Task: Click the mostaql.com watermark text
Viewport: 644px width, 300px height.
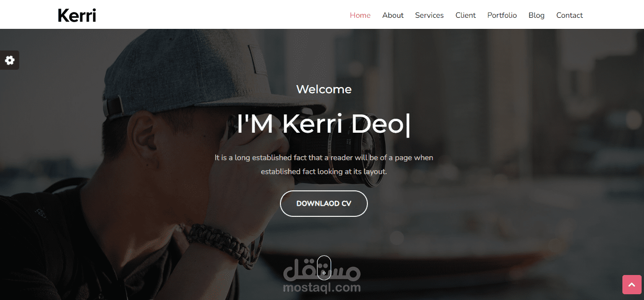Action: click(322, 288)
